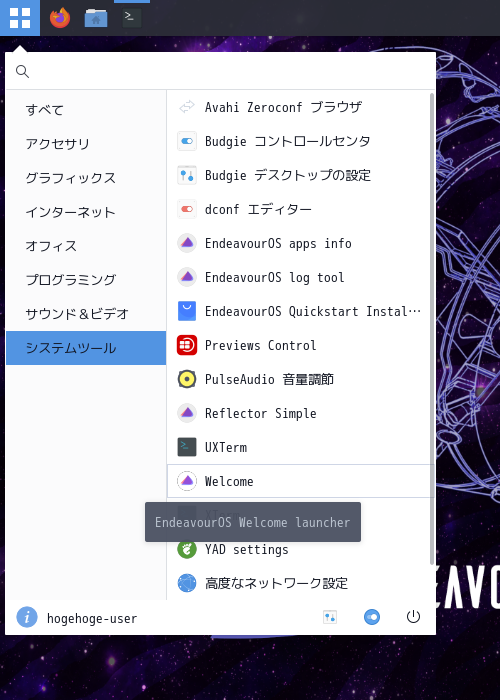Click the power button in menu footer
The height and width of the screenshot is (700, 500).
point(413,617)
